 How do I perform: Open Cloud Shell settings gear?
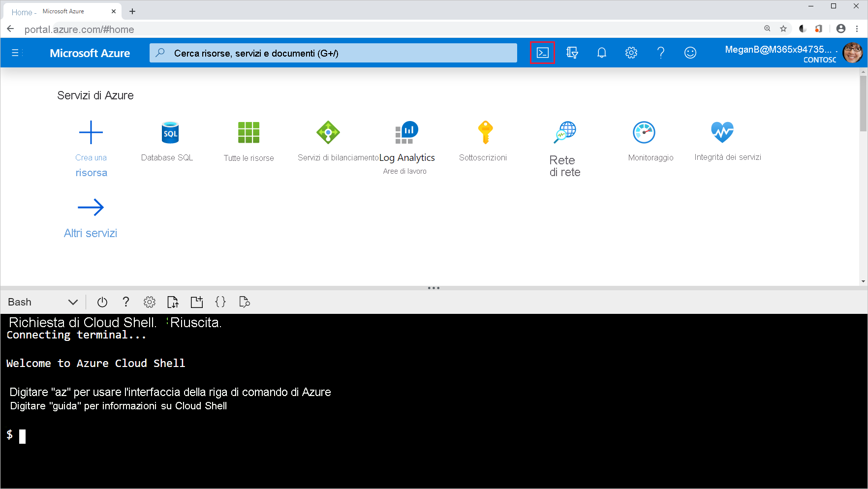pyautogui.click(x=150, y=302)
